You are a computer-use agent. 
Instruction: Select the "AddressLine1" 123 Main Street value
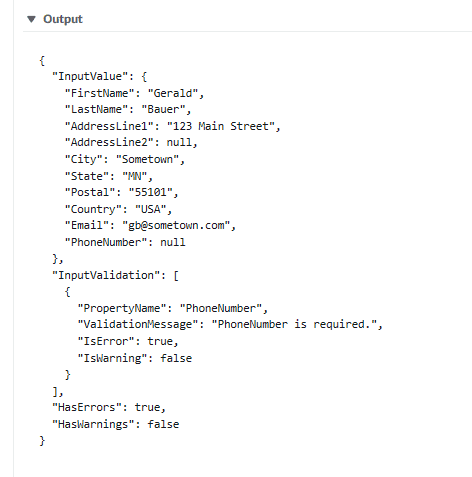point(221,126)
